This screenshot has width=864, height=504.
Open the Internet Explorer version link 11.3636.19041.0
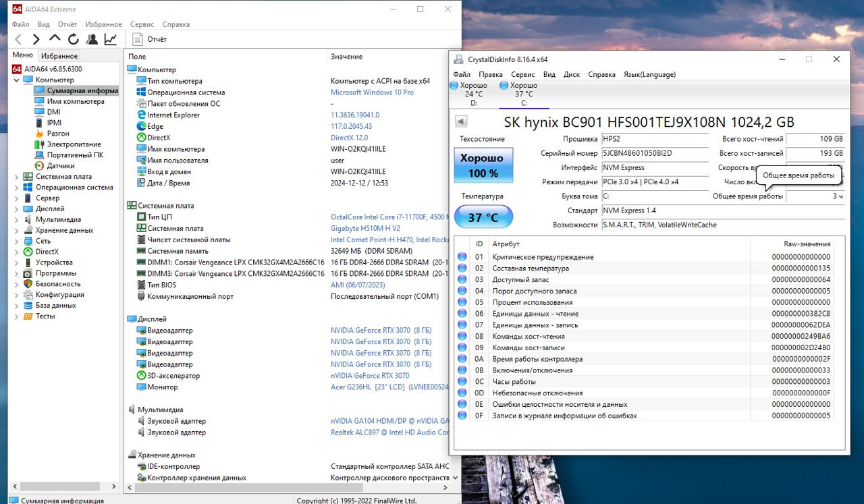pos(355,115)
